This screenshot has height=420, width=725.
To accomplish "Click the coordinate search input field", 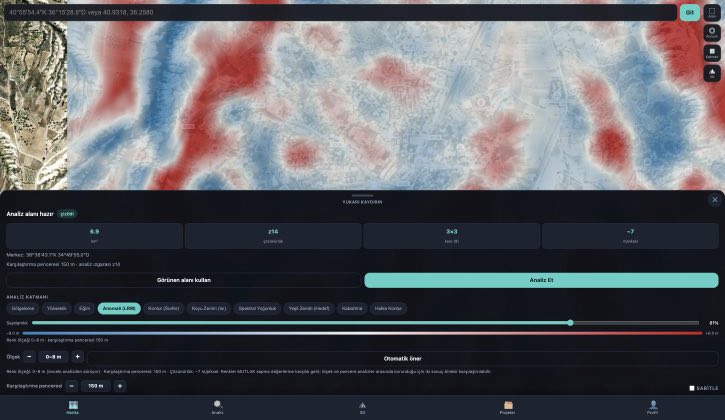I will 340,12.
